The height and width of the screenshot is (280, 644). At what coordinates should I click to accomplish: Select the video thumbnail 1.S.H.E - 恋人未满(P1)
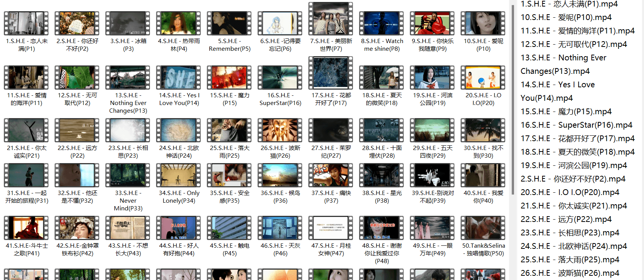(26, 23)
